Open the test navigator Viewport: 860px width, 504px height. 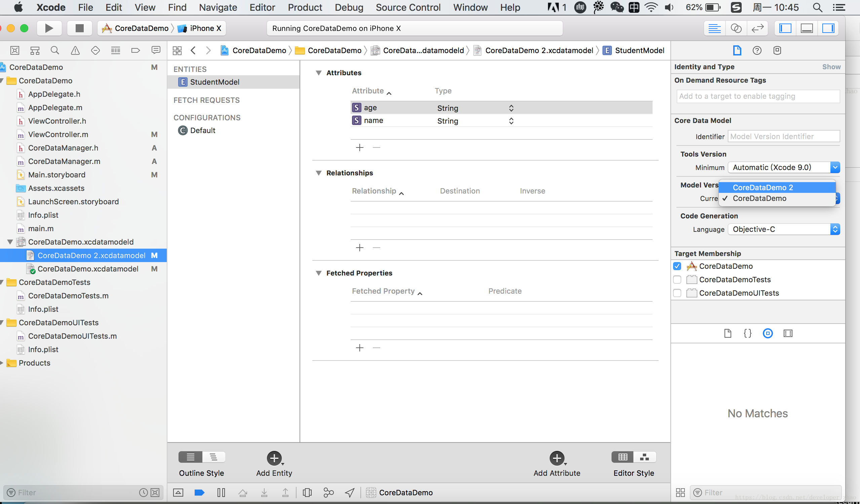[95, 50]
